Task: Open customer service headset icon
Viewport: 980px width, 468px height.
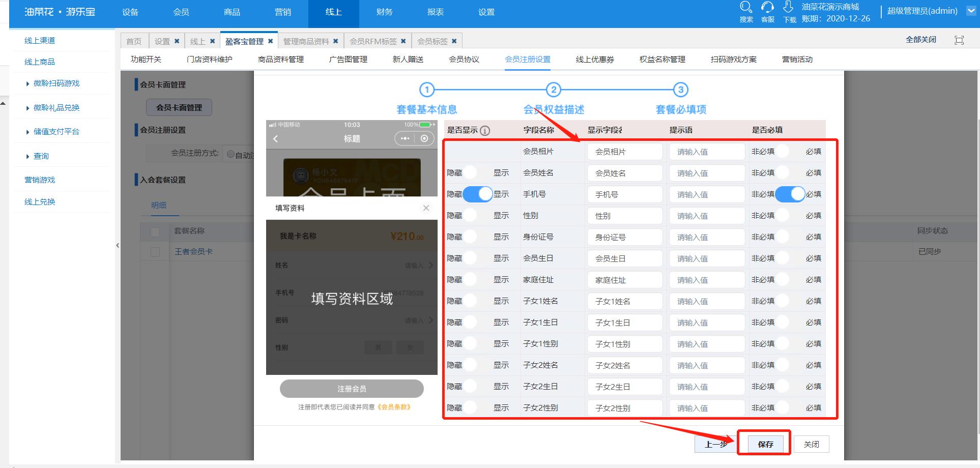Action: (x=767, y=7)
